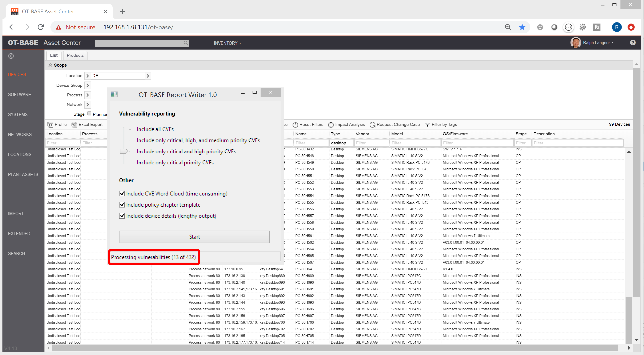Viewport: 644px width, 355px height.
Task: Sort by the Model column header
Action: (415, 134)
